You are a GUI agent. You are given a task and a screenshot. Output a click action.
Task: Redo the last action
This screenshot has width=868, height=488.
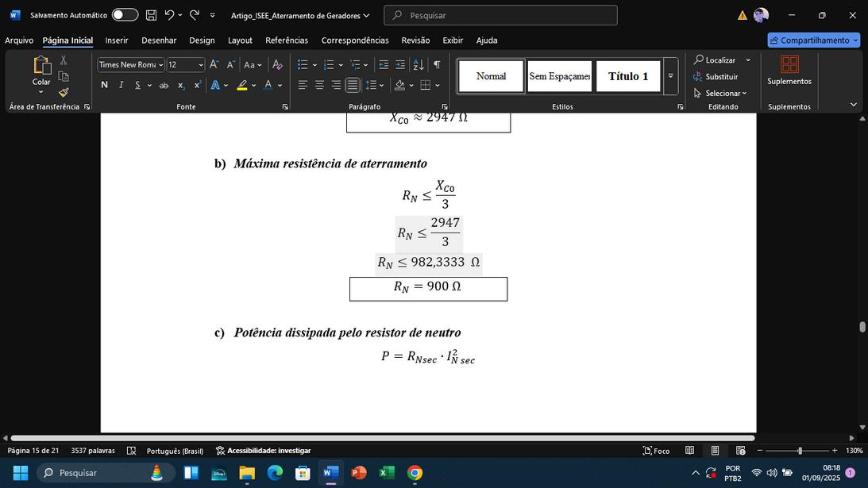tap(195, 15)
